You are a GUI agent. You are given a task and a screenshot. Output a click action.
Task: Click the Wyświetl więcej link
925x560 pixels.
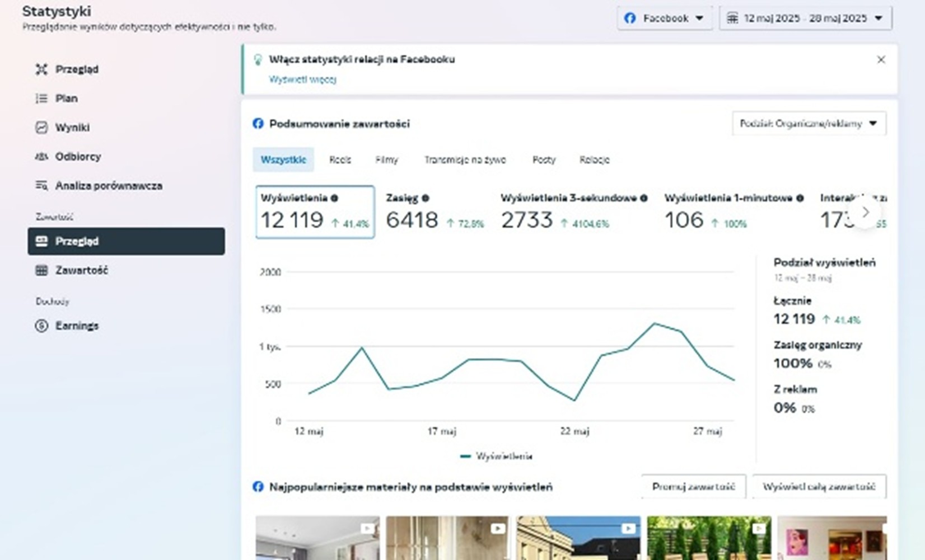pos(303,79)
